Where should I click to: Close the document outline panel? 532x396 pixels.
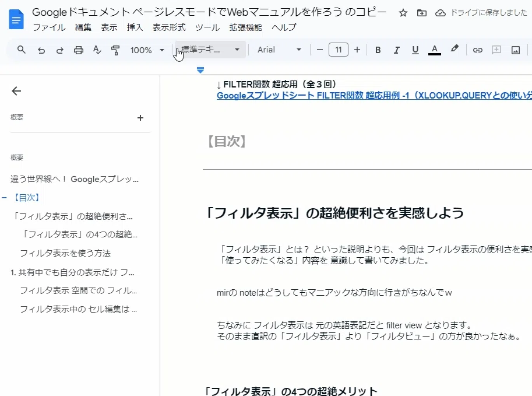pyautogui.click(x=16, y=90)
